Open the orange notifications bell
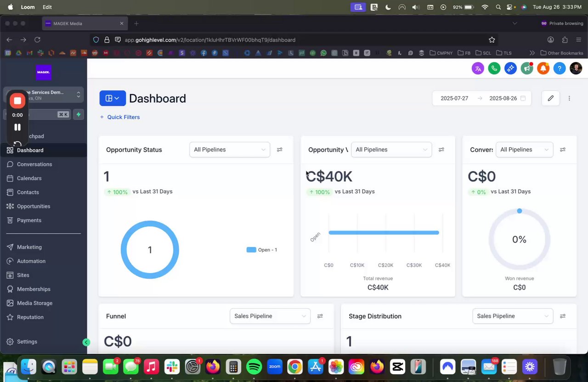This screenshot has height=382, width=588. (x=543, y=68)
